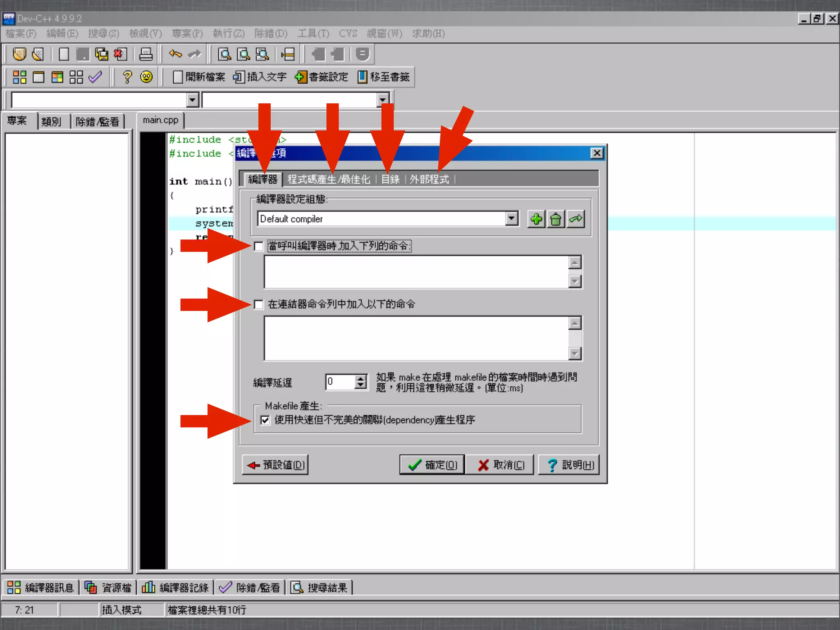The width and height of the screenshot is (840, 630).
Task: Open the 工具(T) menu
Action: point(313,34)
